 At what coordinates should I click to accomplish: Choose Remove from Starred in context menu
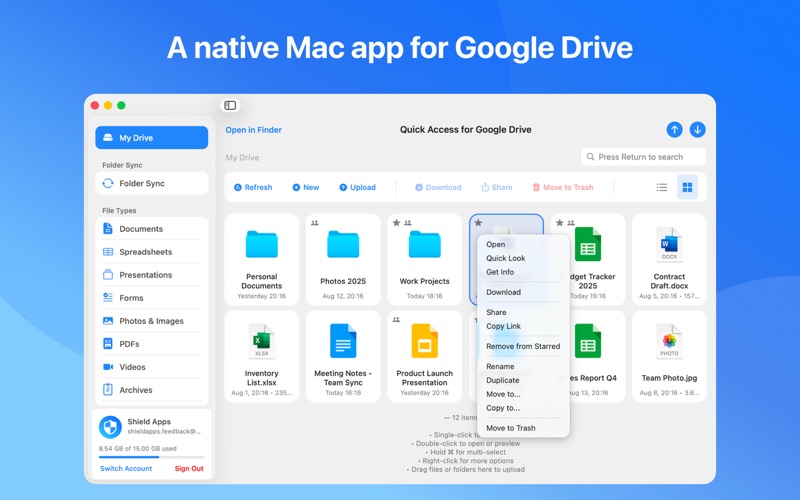523,346
